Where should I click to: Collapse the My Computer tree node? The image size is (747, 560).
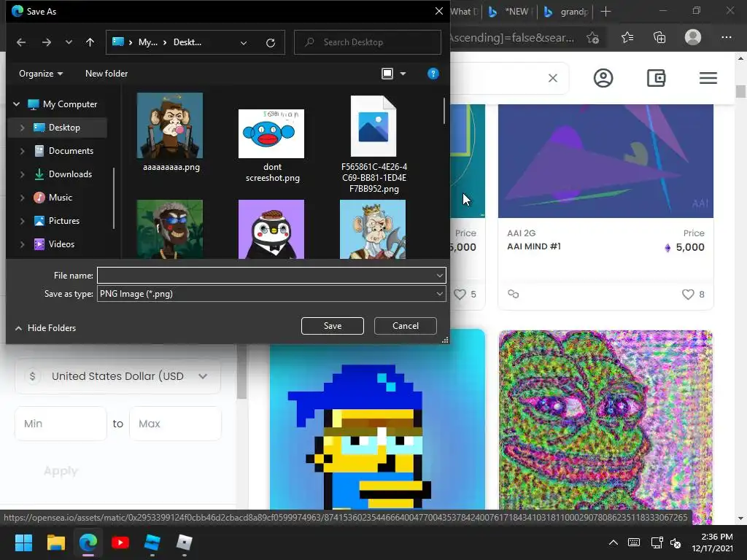pos(16,104)
